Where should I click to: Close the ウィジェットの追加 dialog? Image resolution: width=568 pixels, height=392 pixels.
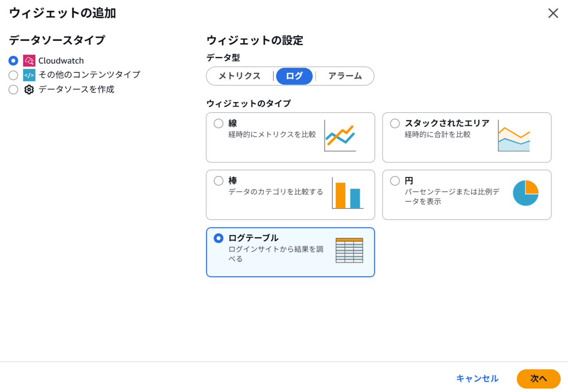click(553, 13)
